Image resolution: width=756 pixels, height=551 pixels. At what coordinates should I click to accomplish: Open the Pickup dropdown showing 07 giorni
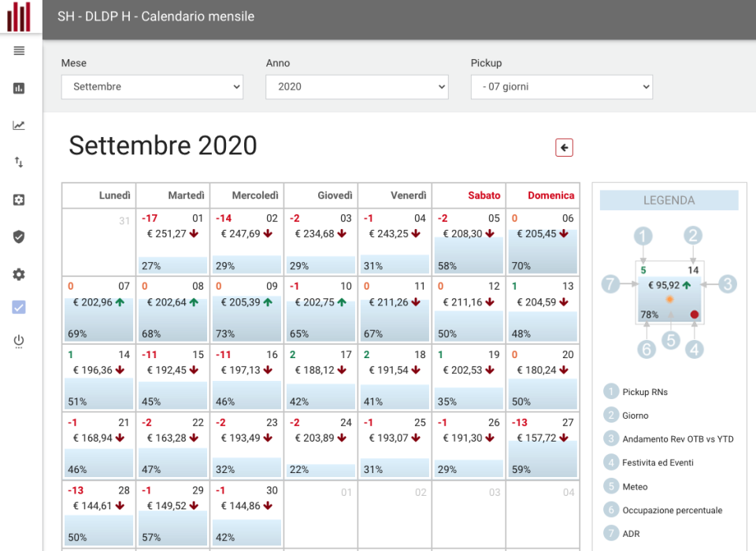(561, 87)
